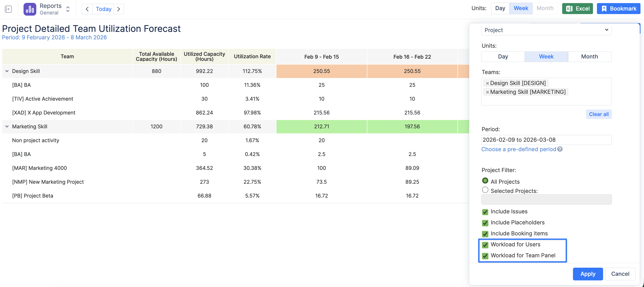Viewport: 644px width, 287px height.
Task: Click the Period date range field
Action: point(546,140)
